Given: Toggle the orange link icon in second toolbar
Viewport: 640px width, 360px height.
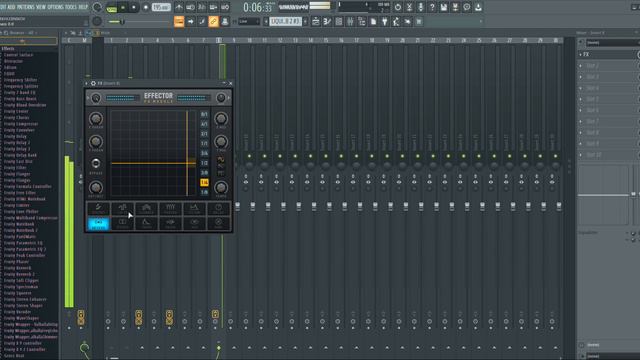Looking at the screenshot, I should coord(213,22).
